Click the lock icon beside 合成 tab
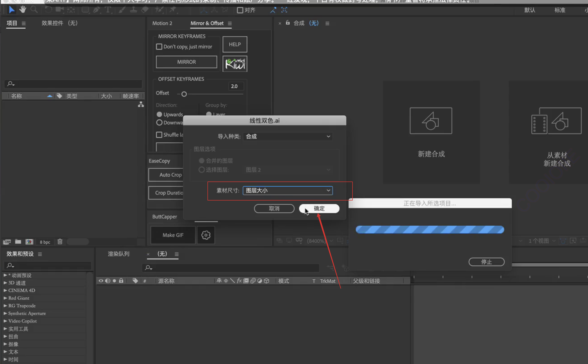This screenshot has width=588, height=364. (x=288, y=23)
